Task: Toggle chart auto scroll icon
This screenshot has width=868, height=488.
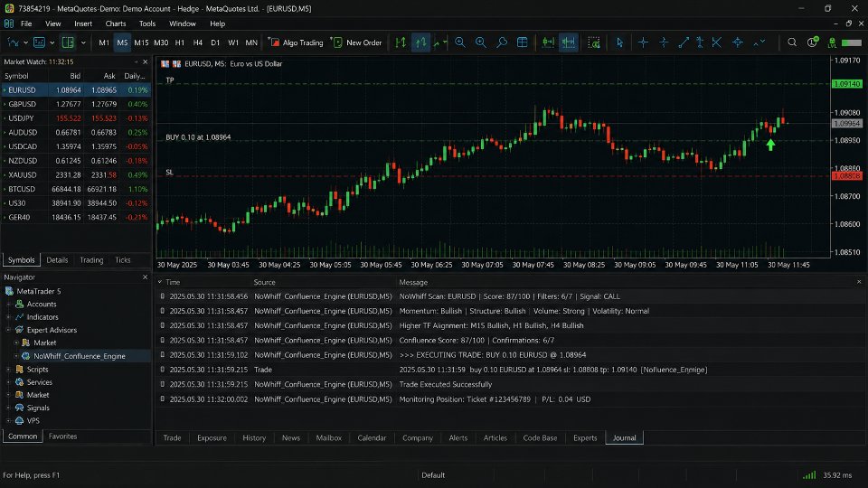Action: click(548, 42)
